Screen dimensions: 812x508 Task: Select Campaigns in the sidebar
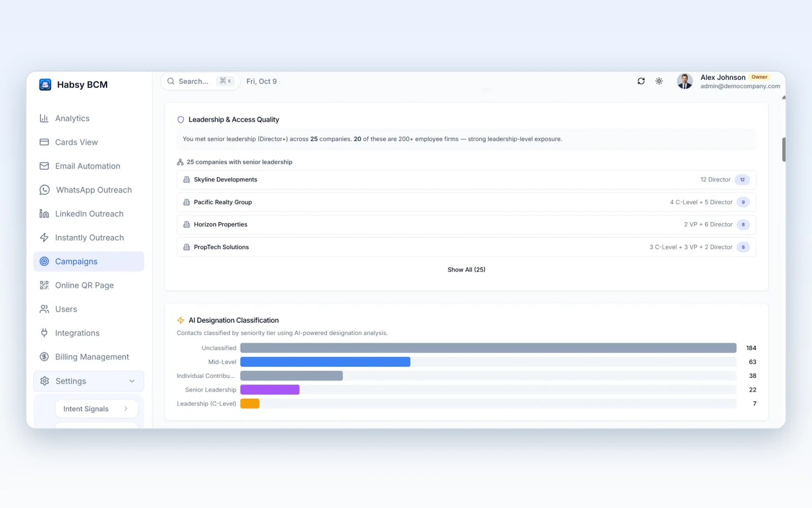point(89,262)
